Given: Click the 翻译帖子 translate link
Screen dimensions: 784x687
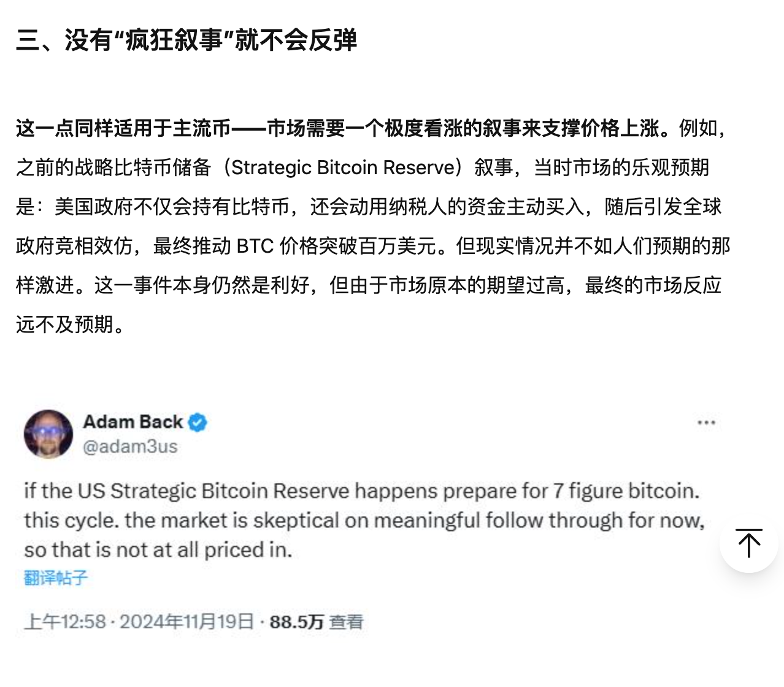Looking at the screenshot, I should (x=56, y=578).
